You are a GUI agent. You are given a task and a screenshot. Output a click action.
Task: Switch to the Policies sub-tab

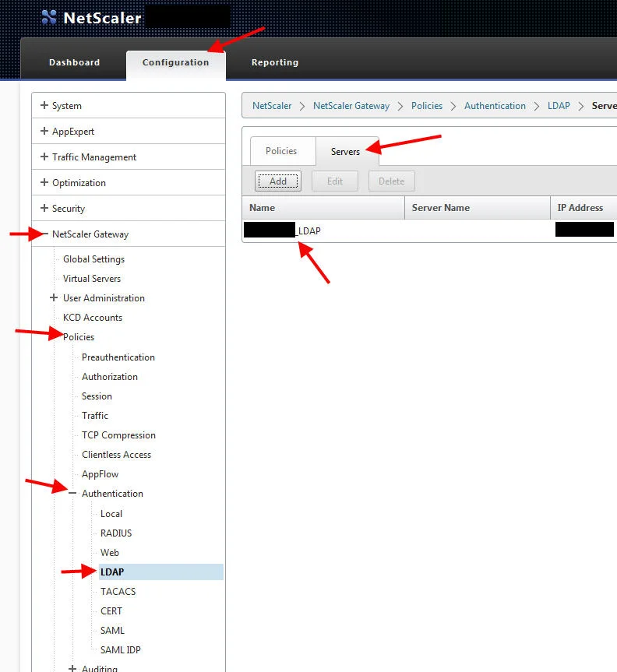click(281, 151)
